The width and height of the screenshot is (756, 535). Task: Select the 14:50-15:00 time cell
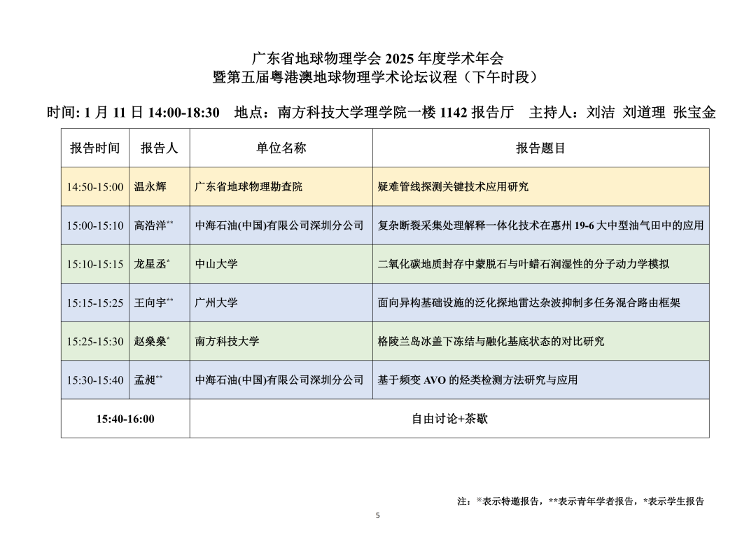(95, 187)
